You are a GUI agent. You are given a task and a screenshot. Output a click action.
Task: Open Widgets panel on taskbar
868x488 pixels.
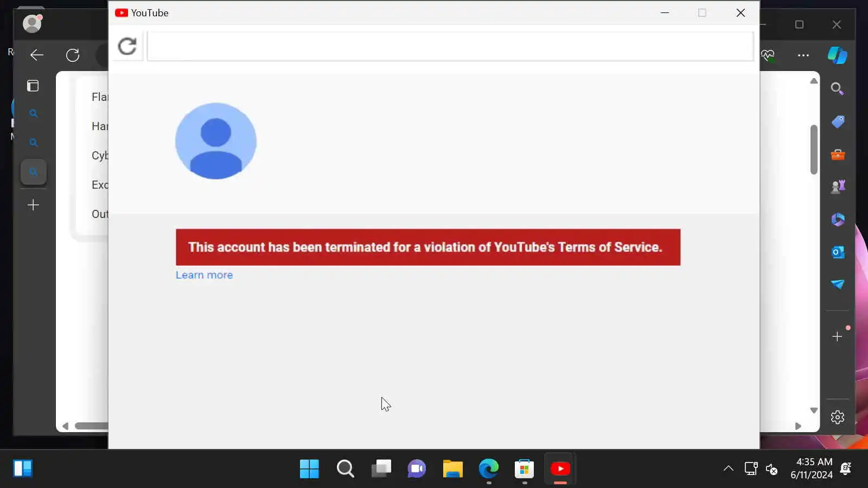(23, 468)
